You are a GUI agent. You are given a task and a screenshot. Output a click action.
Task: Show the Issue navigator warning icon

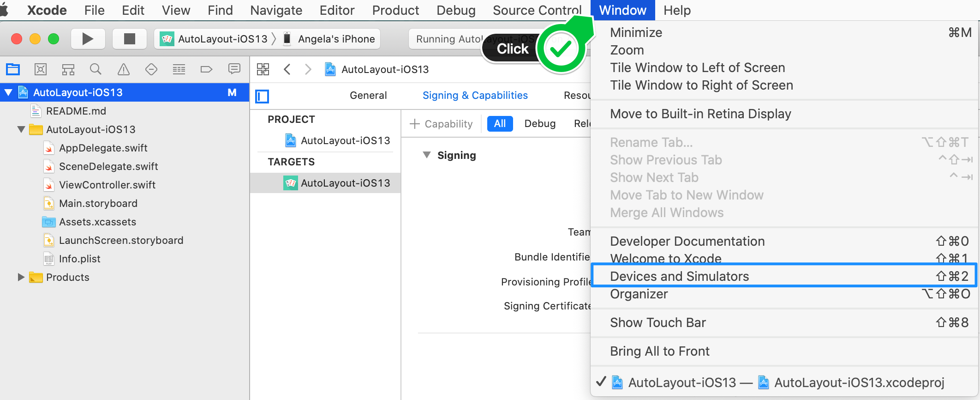[124, 69]
